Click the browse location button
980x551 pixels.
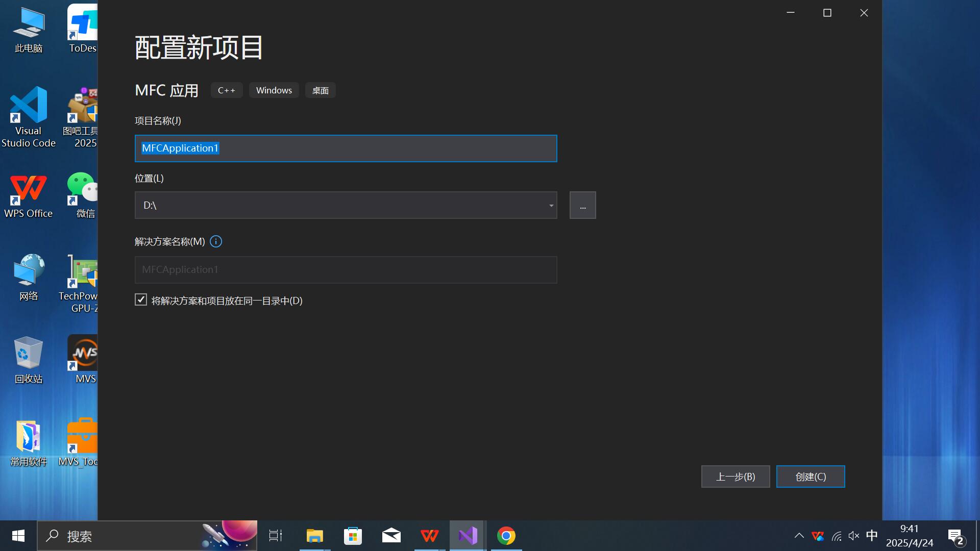(582, 206)
